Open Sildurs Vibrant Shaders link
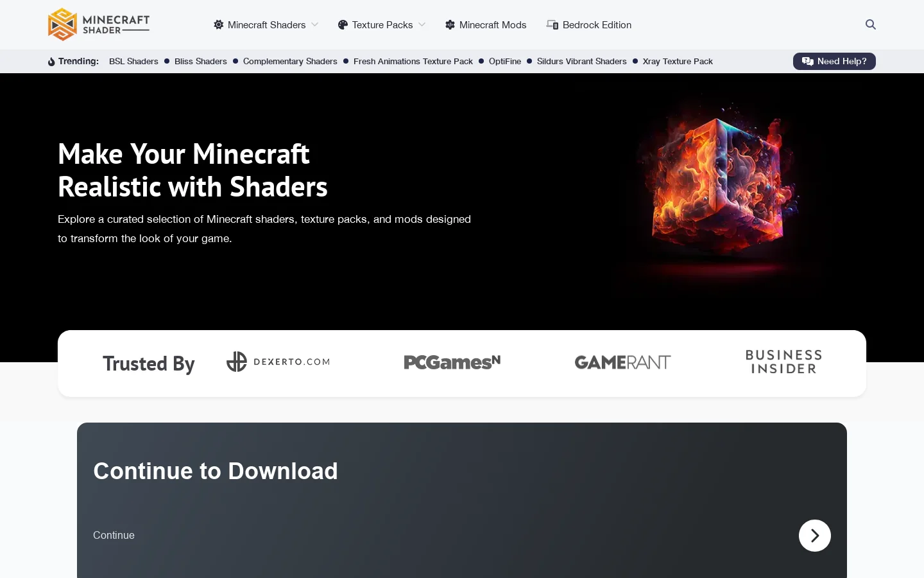Viewport: 924px width, 578px height. (582, 61)
